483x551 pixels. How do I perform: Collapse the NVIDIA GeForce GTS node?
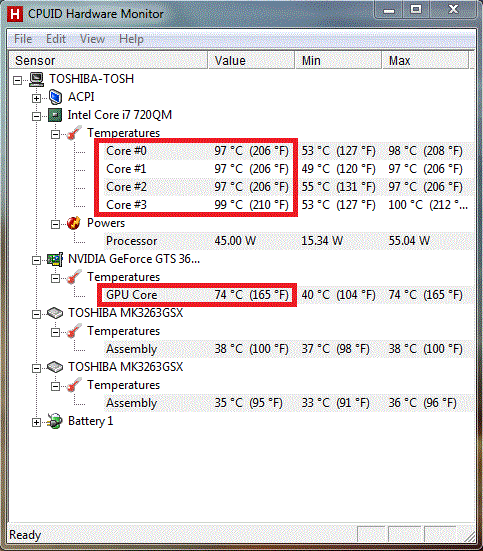[36, 260]
